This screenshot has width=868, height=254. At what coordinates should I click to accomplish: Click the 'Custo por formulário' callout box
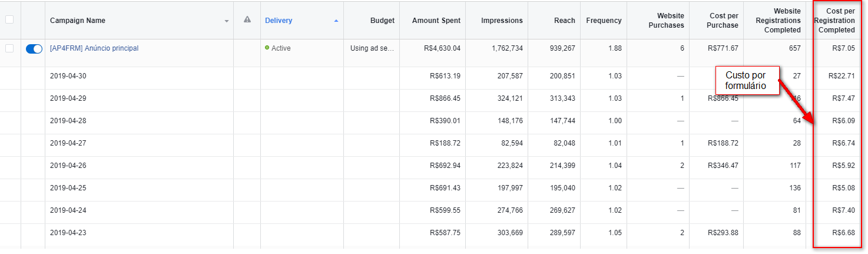[x=746, y=81]
